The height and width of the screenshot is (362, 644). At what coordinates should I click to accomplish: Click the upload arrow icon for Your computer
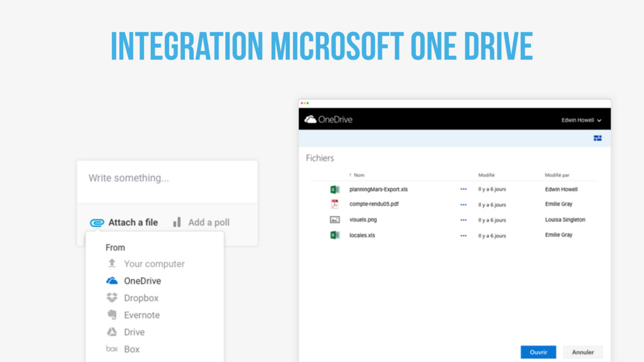tap(112, 263)
